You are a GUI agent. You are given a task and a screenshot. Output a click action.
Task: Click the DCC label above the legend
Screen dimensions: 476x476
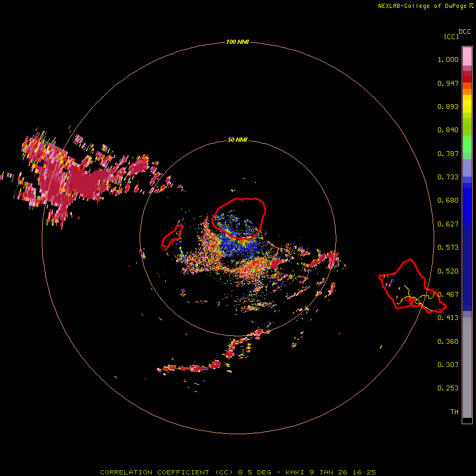(x=465, y=32)
